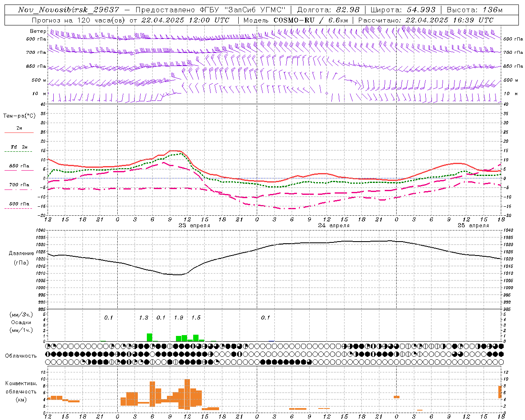Click the '700 гПа' temperature legend entry with dashed line
Viewport: 525px width, 420px height.
tap(19, 185)
